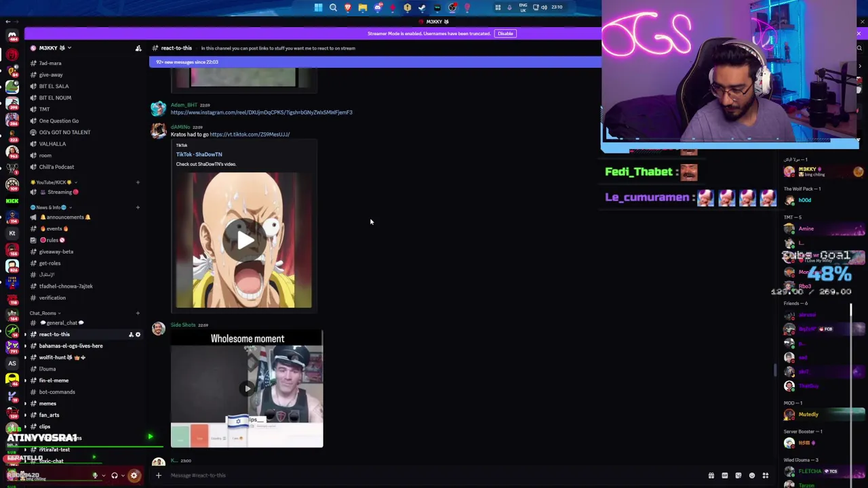Screen dimensions: 868x488
Task: Expand threads arrow beside react-to-this
Action: click(26, 334)
